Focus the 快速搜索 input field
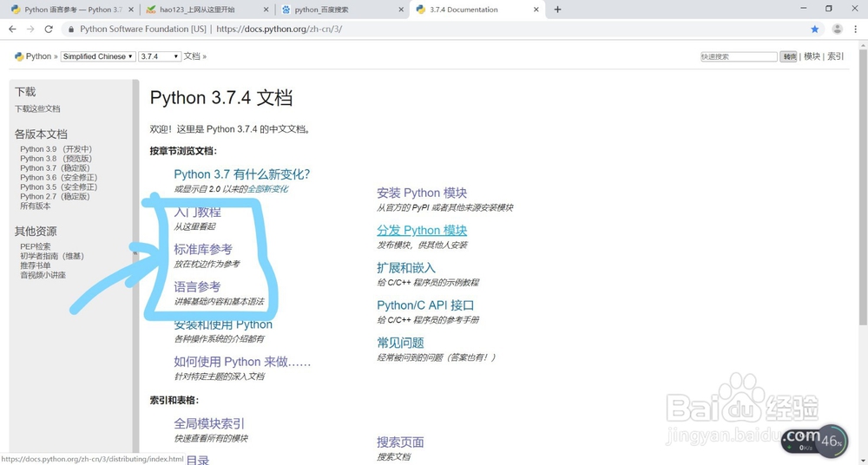Screen dimensions: 868x465 tap(739, 56)
